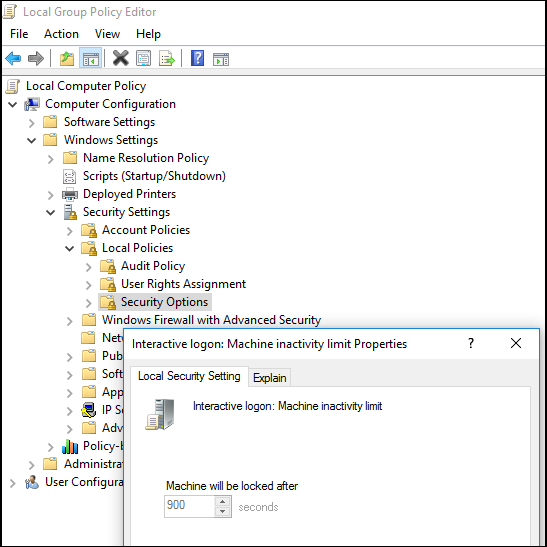Click Scripts (Startup/Shutdown) script icon
The height and width of the screenshot is (547, 547).
click(x=69, y=176)
